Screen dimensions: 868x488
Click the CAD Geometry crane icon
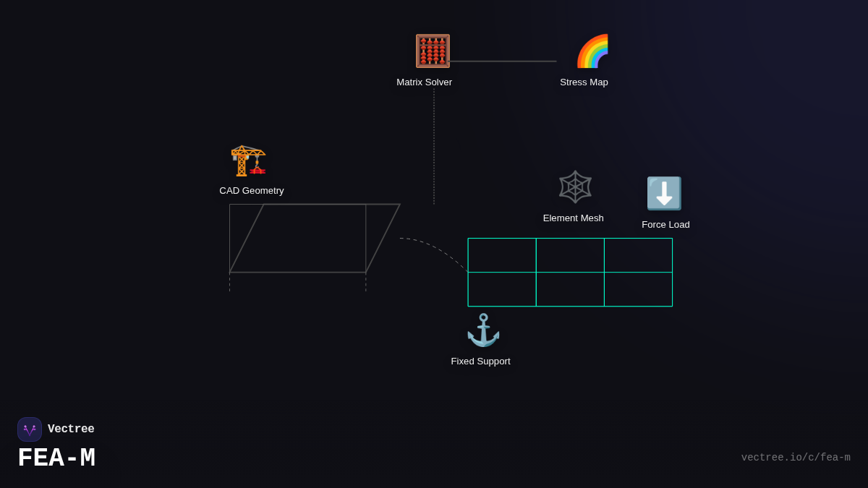(x=248, y=160)
